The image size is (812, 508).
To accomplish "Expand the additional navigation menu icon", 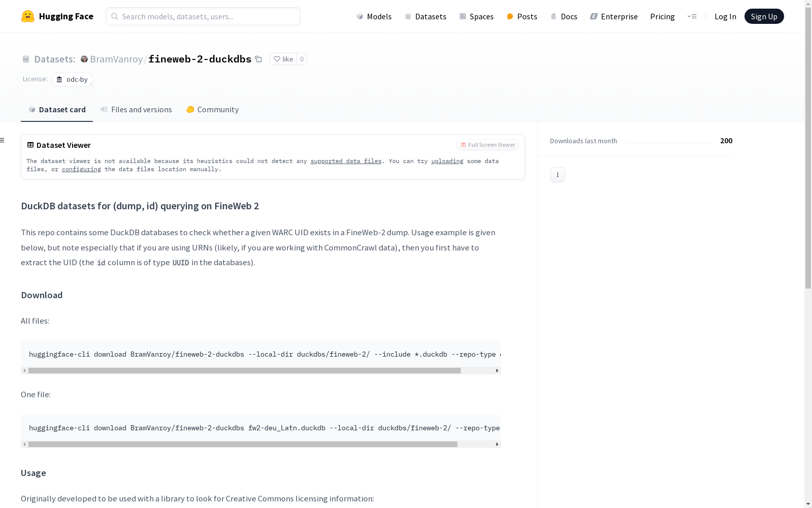I will click(692, 16).
